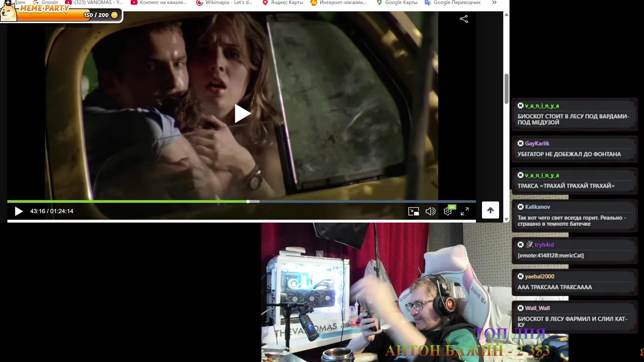The height and width of the screenshot is (362, 644).
Task: Open player quality settings gear
Action: point(447,211)
